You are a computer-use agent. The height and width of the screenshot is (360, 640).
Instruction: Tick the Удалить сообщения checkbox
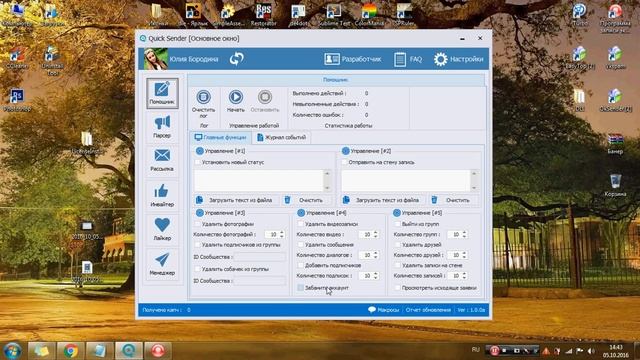coord(301,244)
